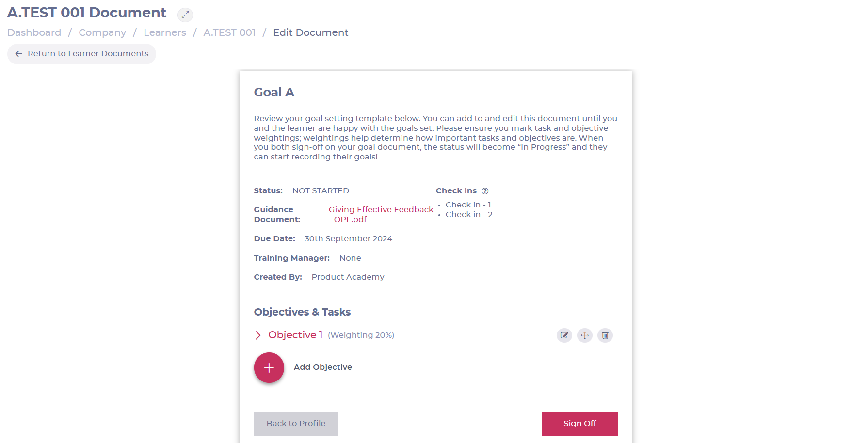Open the Company breadcrumb link
The height and width of the screenshot is (443, 868).
[102, 32]
